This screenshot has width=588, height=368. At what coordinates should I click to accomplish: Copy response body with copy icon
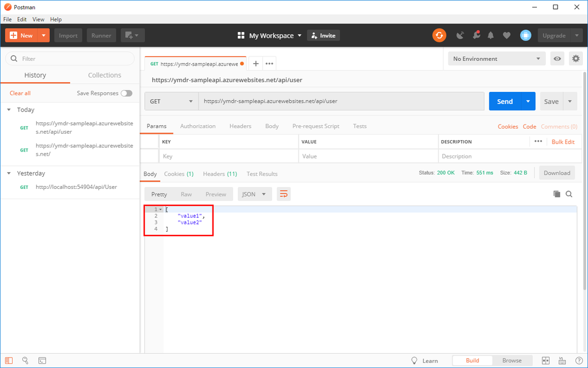pyautogui.click(x=557, y=193)
